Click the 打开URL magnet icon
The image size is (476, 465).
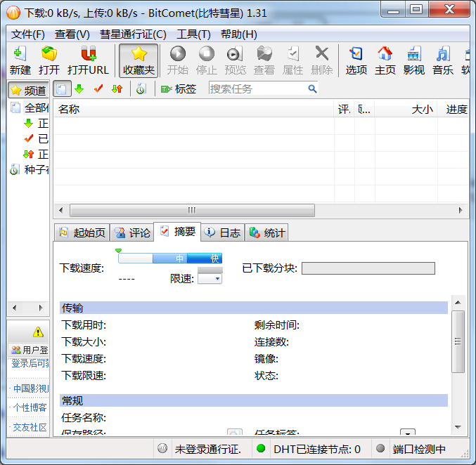pos(88,55)
